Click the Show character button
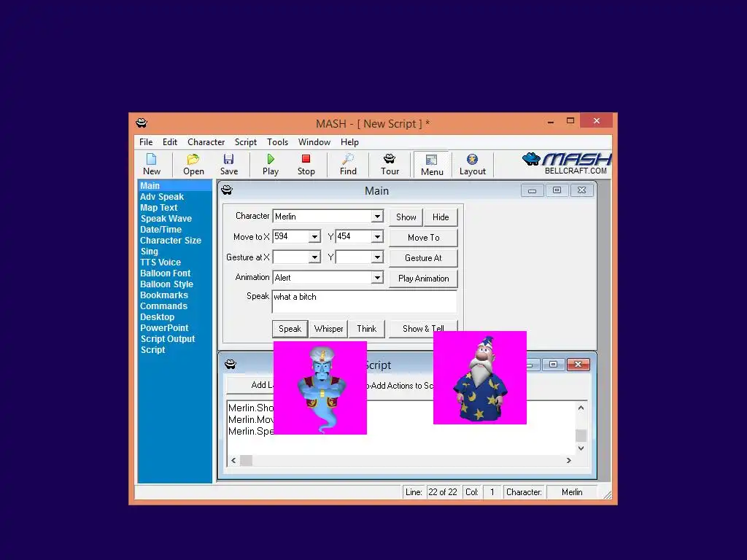 pyautogui.click(x=406, y=217)
